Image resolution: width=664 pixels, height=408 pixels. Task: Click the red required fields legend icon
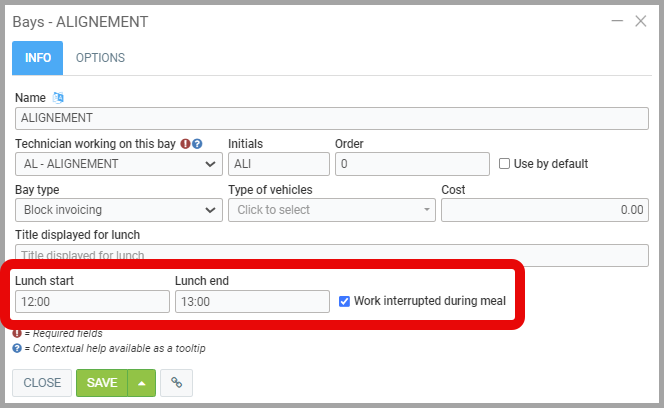[x=17, y=333]
